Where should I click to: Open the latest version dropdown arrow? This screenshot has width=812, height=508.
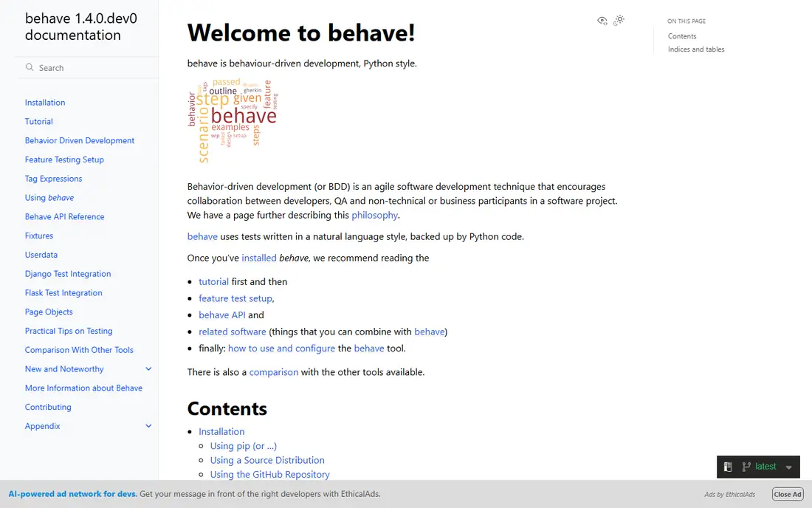click(x=788, y=467)
